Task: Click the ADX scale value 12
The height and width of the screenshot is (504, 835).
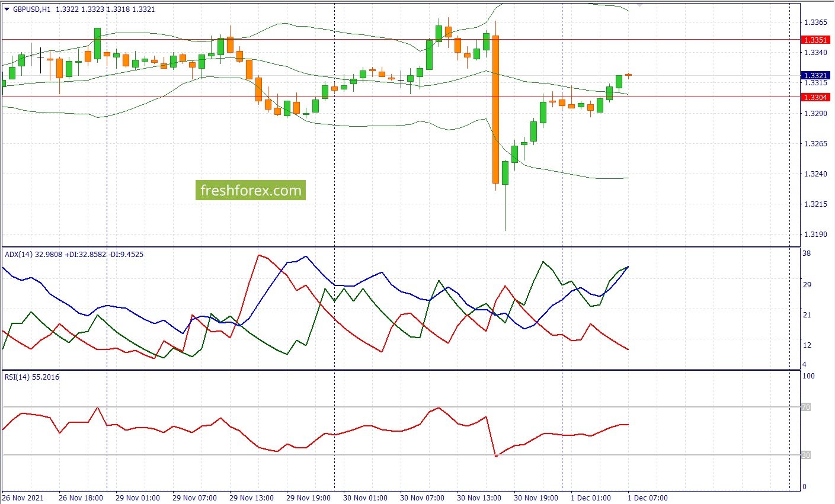Action: [807, 345]
